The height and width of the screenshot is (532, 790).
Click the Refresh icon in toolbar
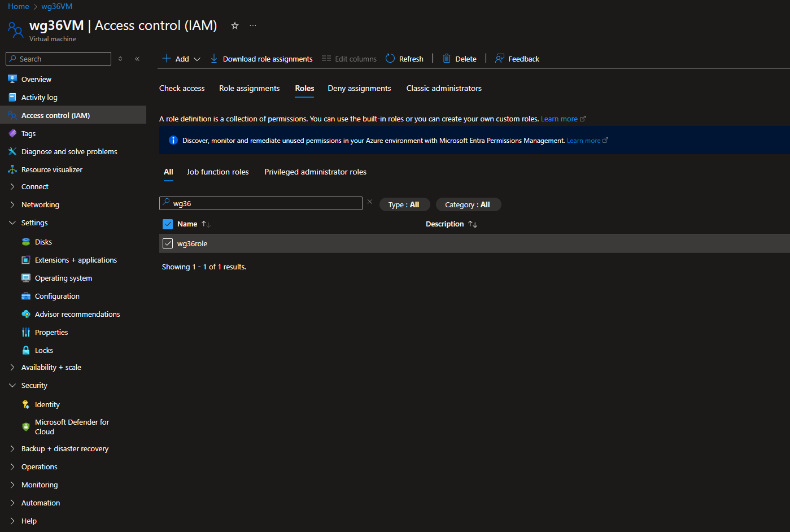(390, 59)
